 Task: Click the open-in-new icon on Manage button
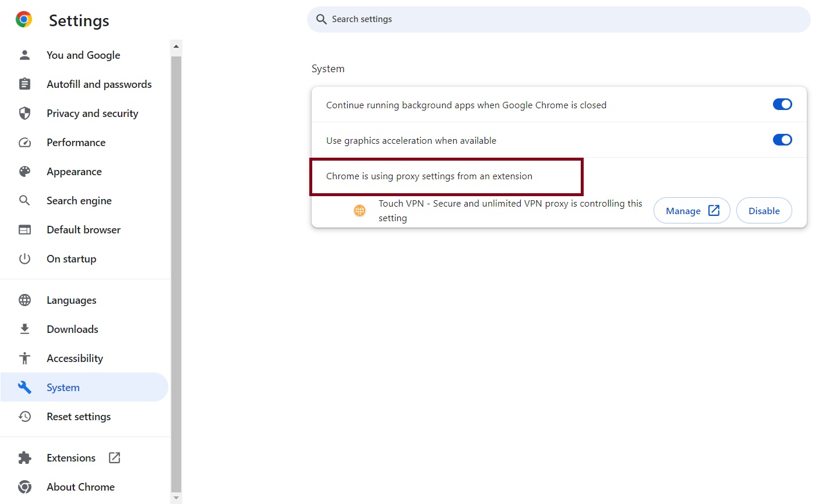point(714,211)
